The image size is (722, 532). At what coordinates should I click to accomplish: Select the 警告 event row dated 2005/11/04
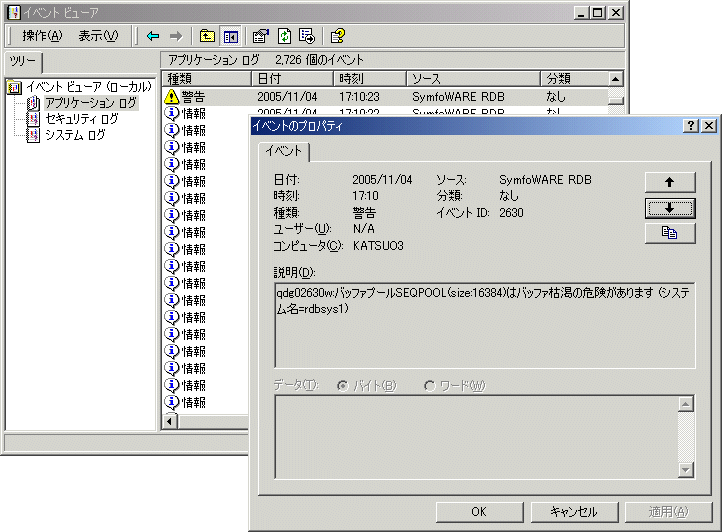click(385, 97)
